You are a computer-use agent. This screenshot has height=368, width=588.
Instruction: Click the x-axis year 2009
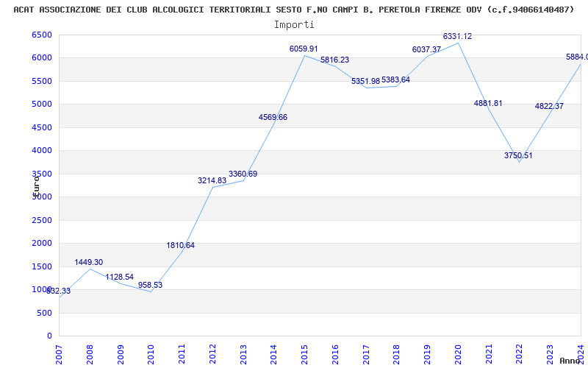pyautogui.click(x=121, y=355)
